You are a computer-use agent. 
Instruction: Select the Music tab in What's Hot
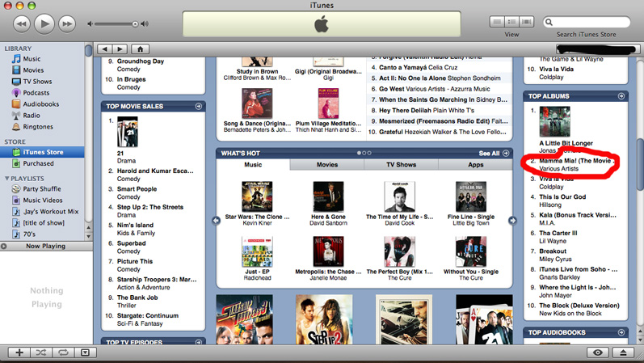coord(253,165)
